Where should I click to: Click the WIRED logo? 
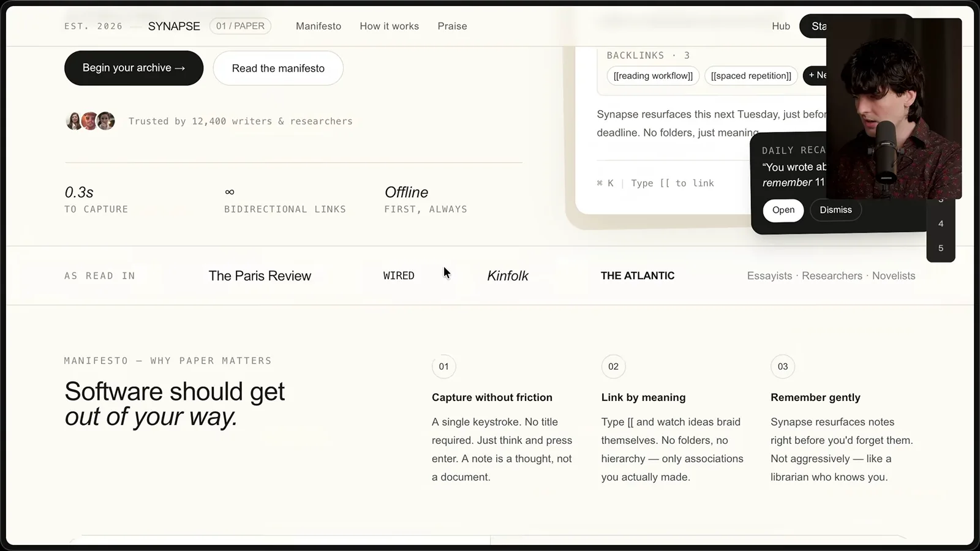point(399,276)
